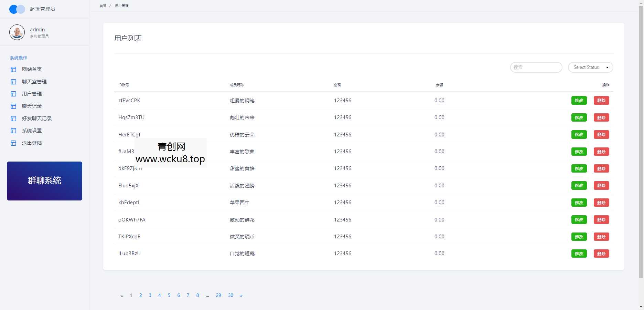Click the icon next to 退出登陆
The height and width of the screenshot is (310, 644).
[x=13, y=143]
